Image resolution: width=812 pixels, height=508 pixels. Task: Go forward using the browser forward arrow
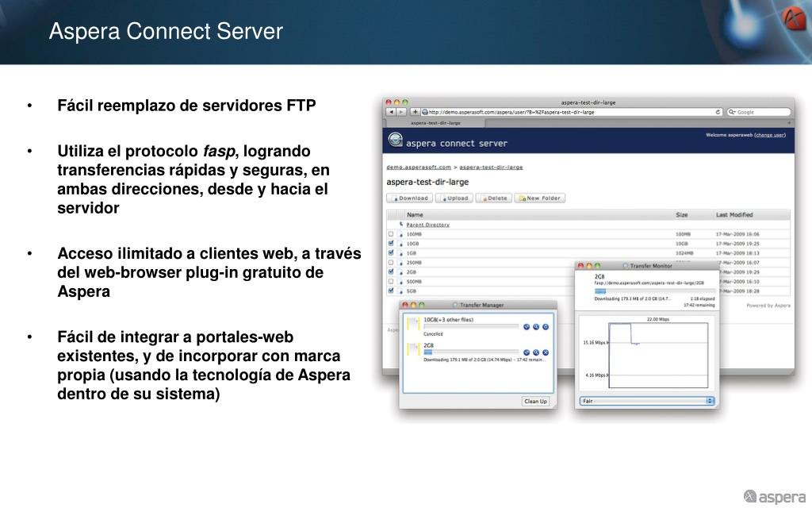point(400,112)
